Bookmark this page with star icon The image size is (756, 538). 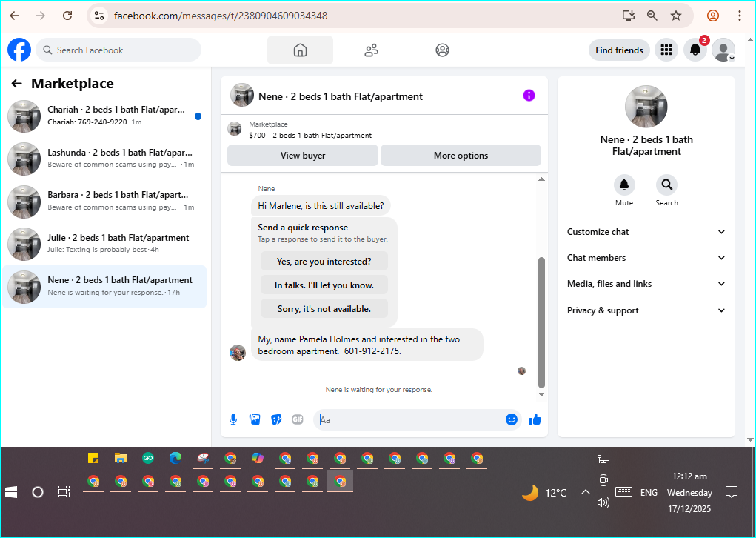676,16
